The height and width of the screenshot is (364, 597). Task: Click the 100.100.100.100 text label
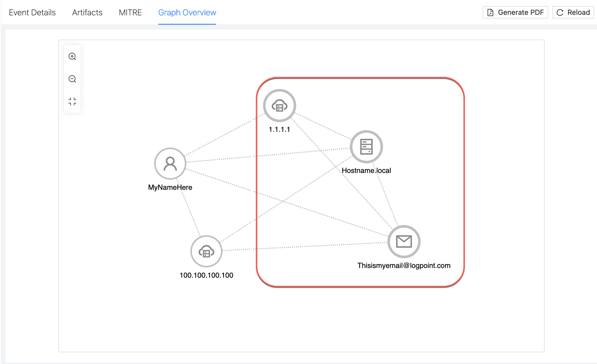click(x=206, y=275)
